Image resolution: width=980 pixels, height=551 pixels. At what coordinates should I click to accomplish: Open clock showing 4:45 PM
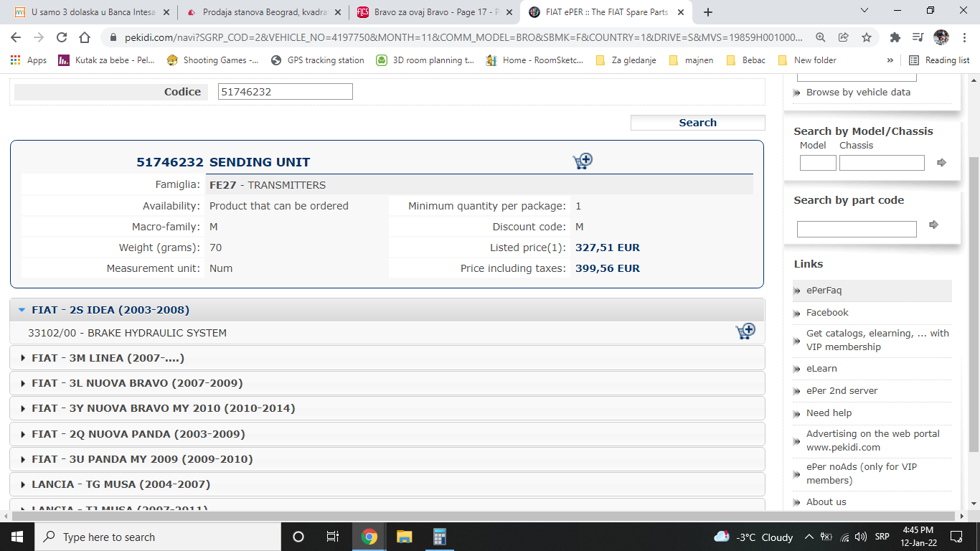click(918, 537)
